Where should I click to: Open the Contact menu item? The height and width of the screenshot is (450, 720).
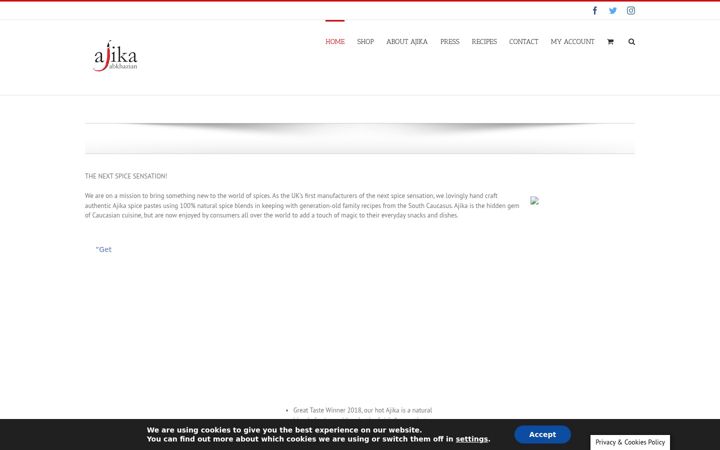click(523, 42)
